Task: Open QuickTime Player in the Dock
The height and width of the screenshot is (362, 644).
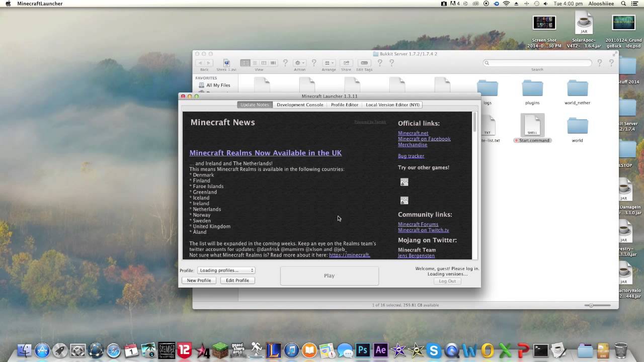Action: (x=452, y=350)
